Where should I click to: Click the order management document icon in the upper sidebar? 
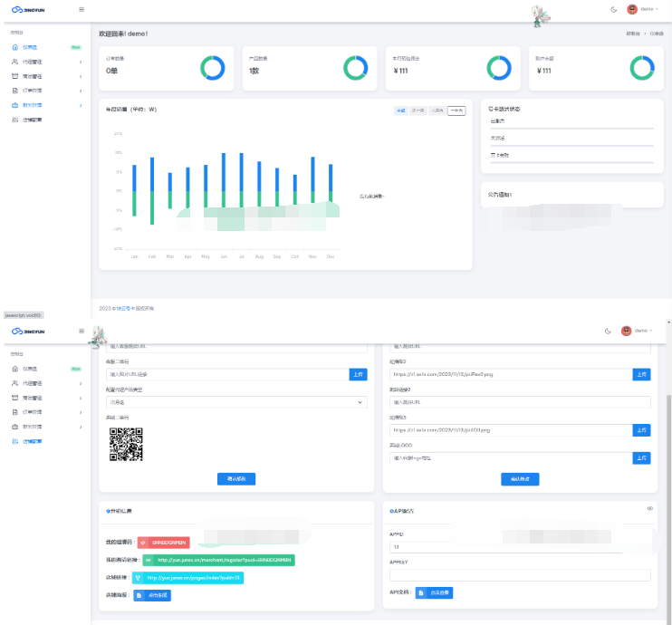14,91
